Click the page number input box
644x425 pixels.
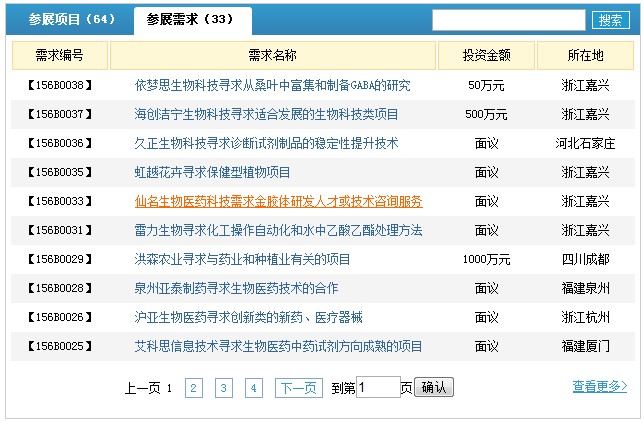coord(378,387)
